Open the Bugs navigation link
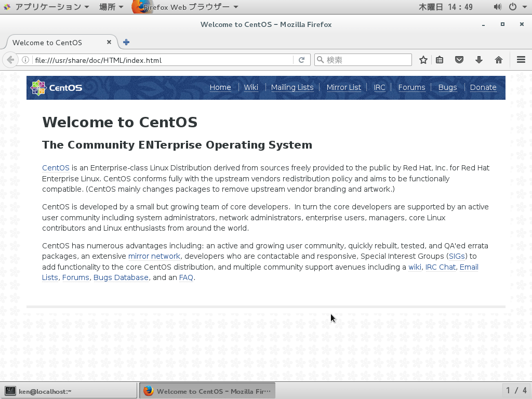This screenshot has width=532, height=399. [x=447, y=87]
